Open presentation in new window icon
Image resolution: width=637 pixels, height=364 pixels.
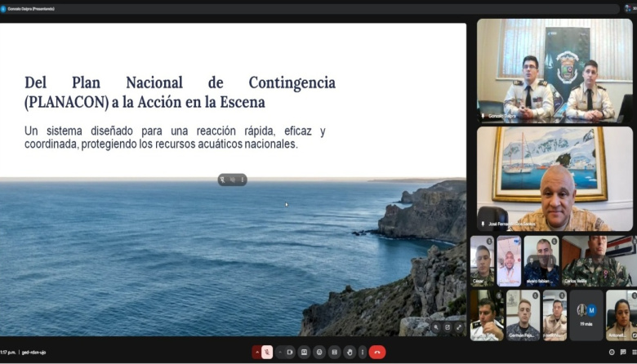point(448,327)
